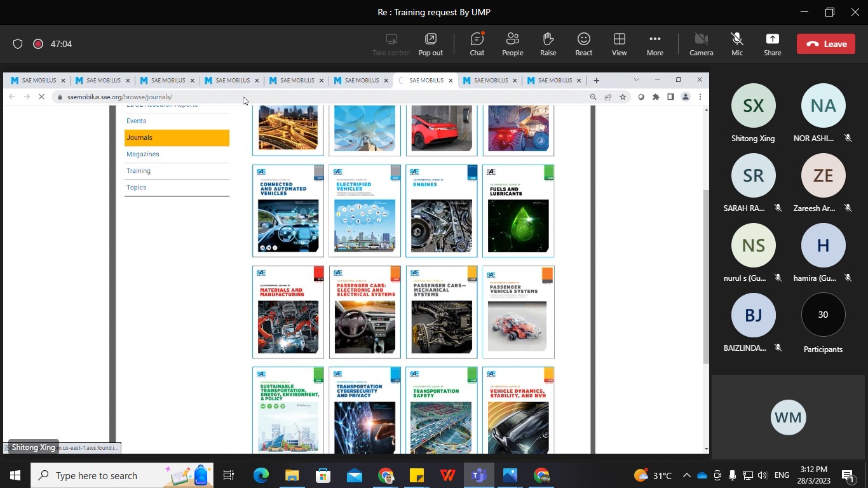This screenshot has width=868, height=488.
Task: Open Microsoft Teams taskbar icon
Action: [x=479, y=475]
